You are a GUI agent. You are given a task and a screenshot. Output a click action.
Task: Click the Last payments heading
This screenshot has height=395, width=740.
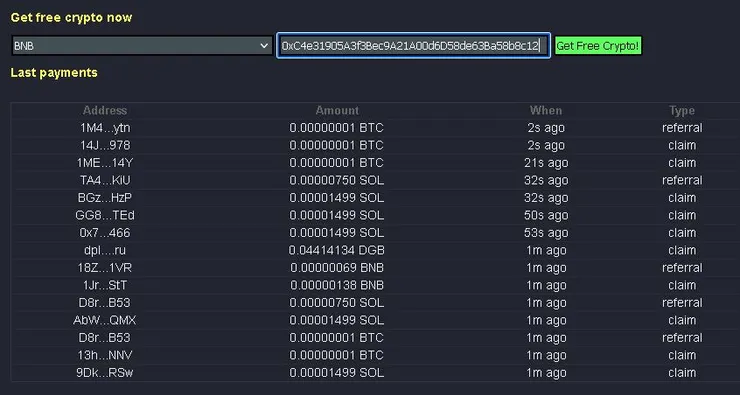54,73
